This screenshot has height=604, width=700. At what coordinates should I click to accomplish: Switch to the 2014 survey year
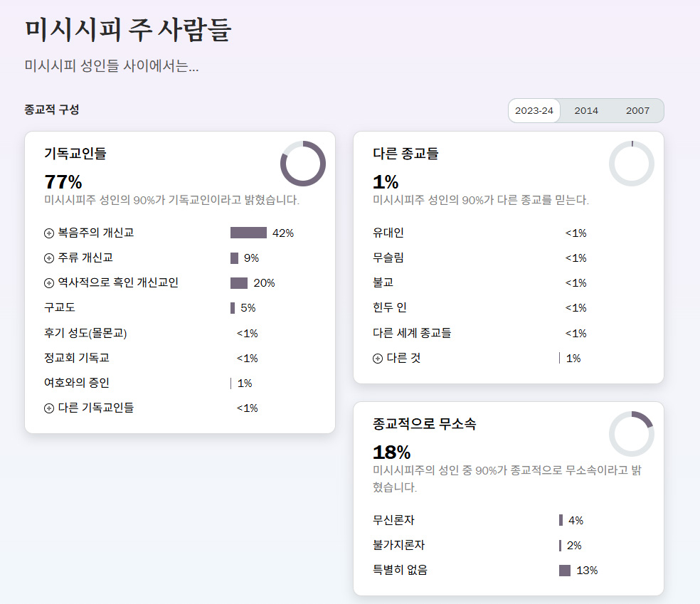click(x=586, y=111)
